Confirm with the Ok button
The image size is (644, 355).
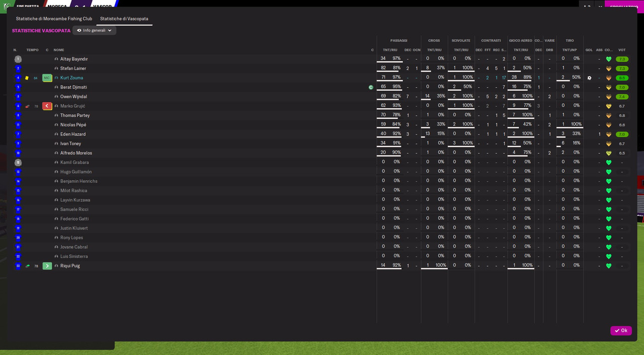tap(621, 331)
